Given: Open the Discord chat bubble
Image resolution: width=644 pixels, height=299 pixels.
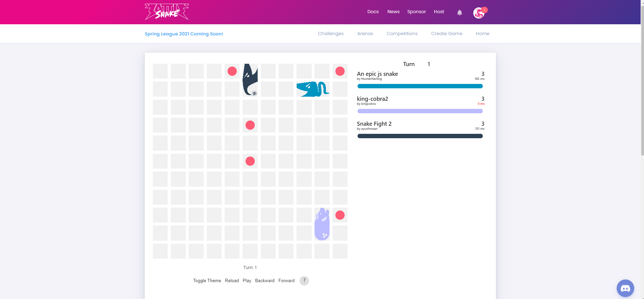Looking at the screenshot, I should (625, 288).
